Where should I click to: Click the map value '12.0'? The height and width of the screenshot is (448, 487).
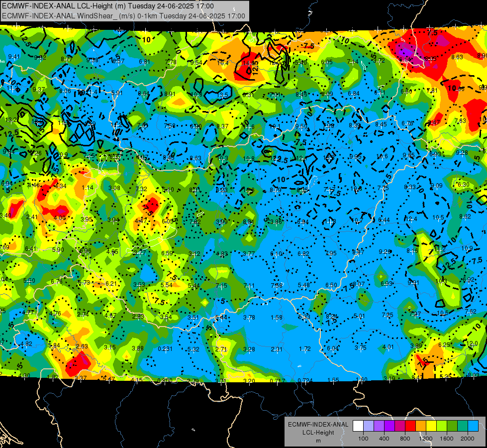coord(472,343)
